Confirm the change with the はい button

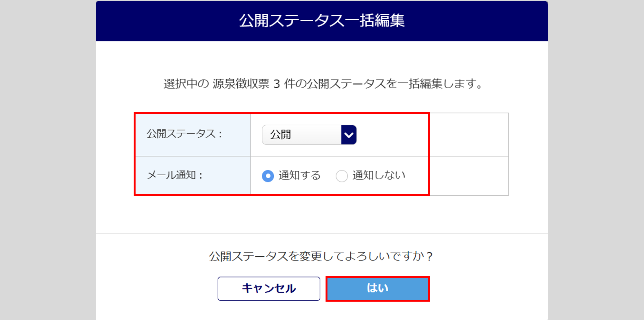coord(378,289)
